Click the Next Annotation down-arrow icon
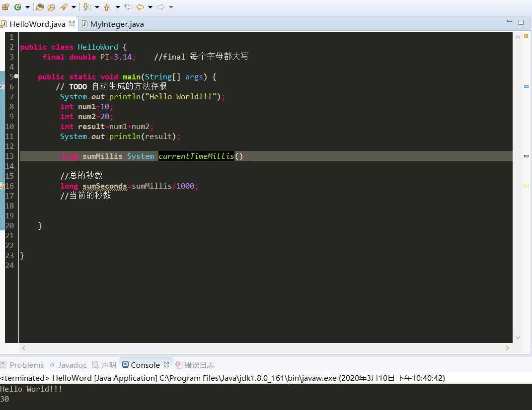Screen dimensions: 532x410 (x=86, y=7)
